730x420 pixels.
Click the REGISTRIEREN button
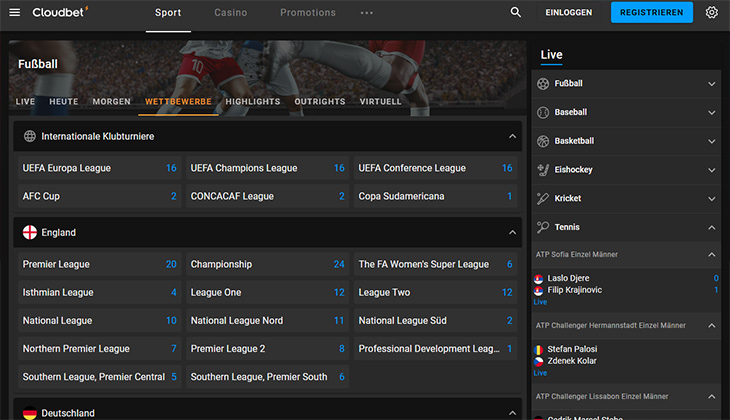[x=651, y=13]
